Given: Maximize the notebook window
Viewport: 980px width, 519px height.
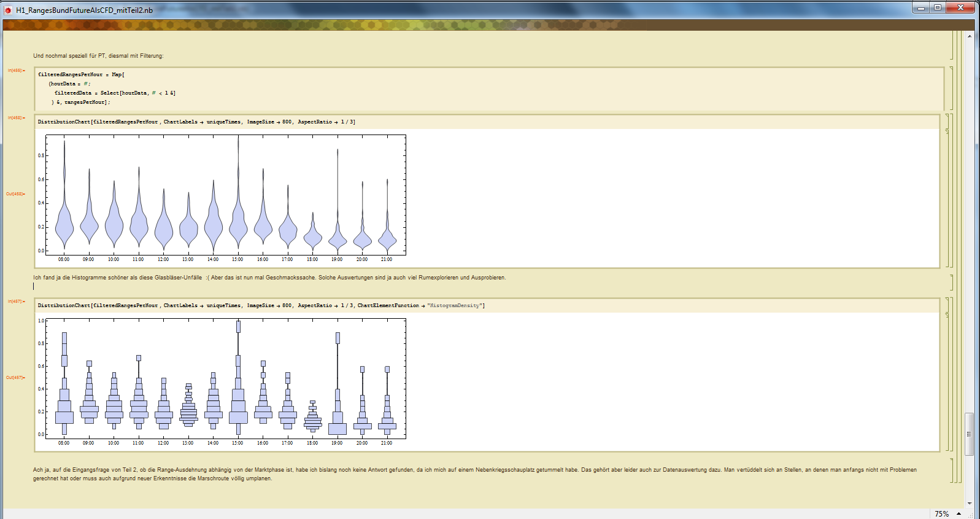Looking at the screenshot, I should pyautogui.click(x=938, y=7).
